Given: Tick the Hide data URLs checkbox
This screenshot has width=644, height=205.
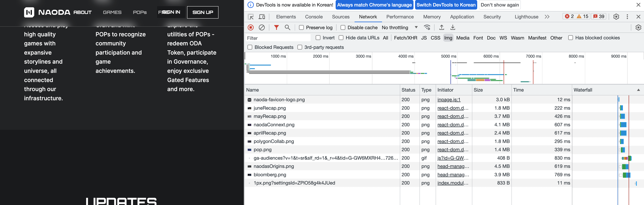Looking at the screenshot, I should (341, 38).
